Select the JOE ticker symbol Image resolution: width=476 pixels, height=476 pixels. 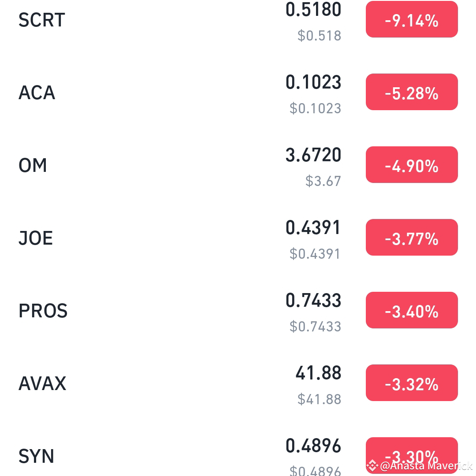[36, 238]
